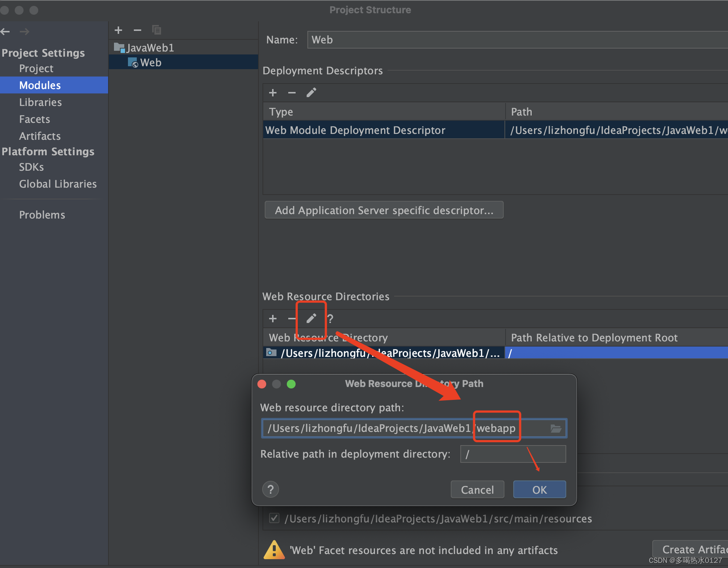Browse folder in directory path field

(x=556, y=429)
